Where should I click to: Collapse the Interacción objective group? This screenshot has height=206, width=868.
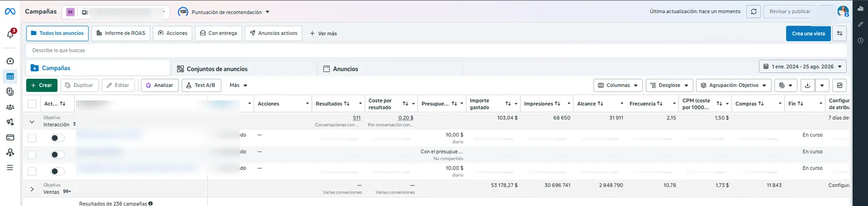32,122
